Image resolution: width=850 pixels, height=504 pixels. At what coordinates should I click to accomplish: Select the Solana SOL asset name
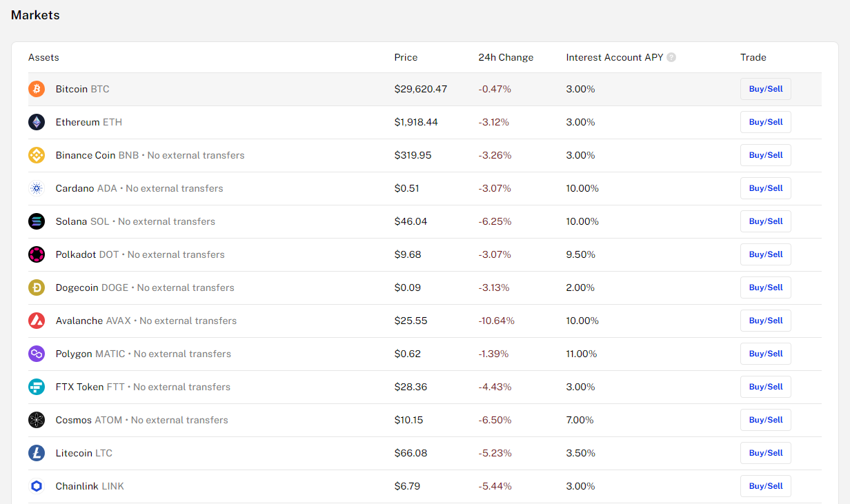[x=82, y=221]
